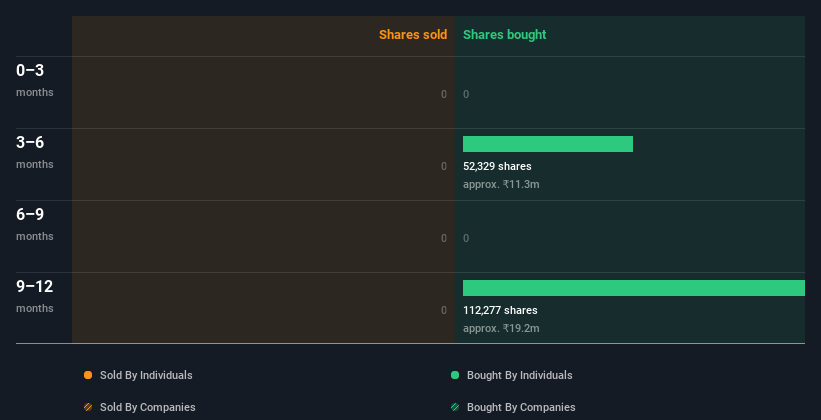Click shares bought zero in 6–9 months row
Image resolution: width=821 pixels, height=420 pixels.
pos(466,238)
